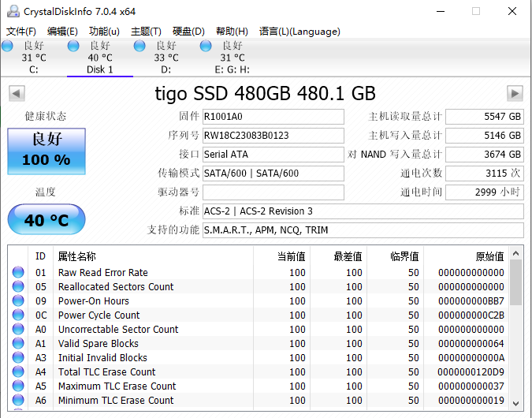
Task: Click the status orb for Total TLC Erase Count
Action: [18, 371]
